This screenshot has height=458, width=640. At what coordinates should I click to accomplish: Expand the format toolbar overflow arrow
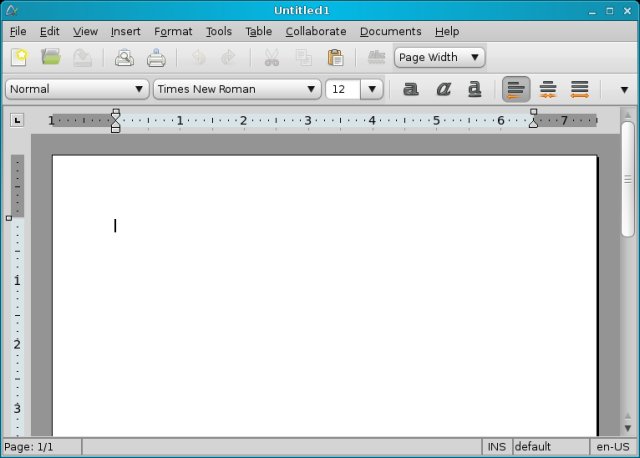(x=624, y=89)
